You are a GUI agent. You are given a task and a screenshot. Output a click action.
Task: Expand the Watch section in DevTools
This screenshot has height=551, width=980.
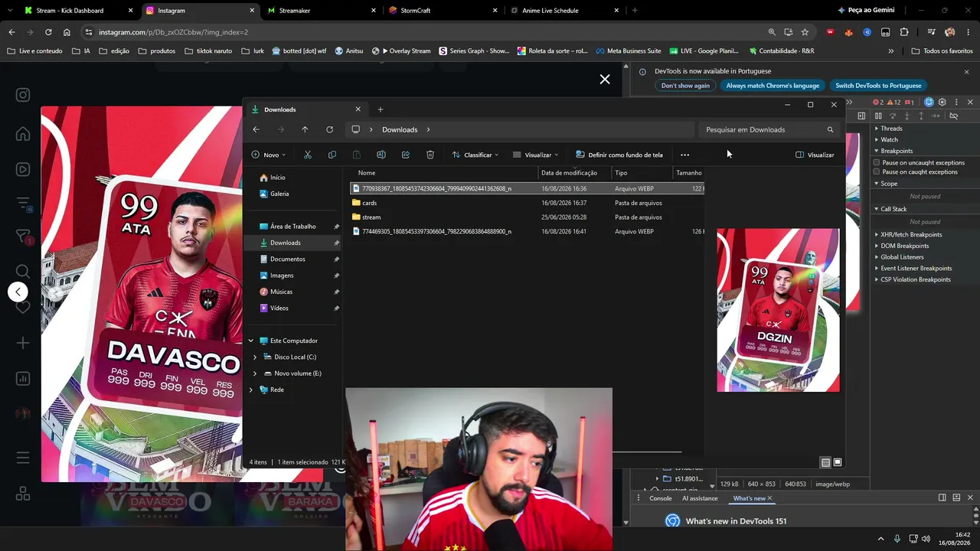coord(889,140)
